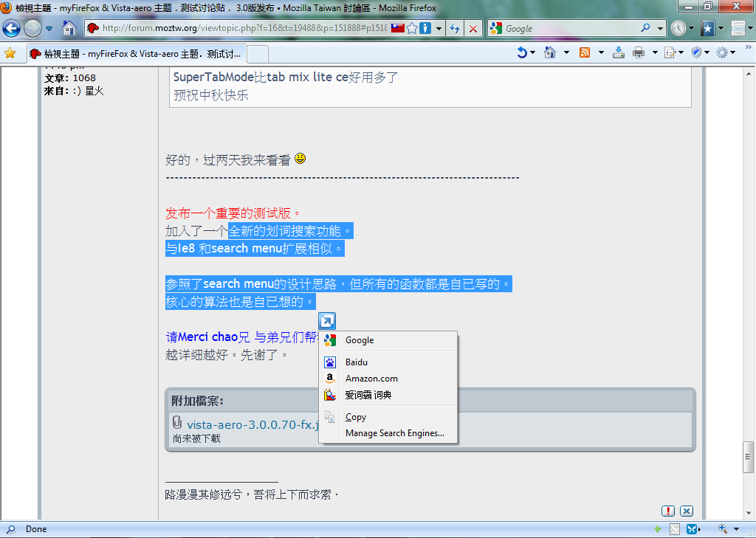
Task: Click the drag-search arrow popup icon
Action: pyautogui.click(x=327, y=320)
